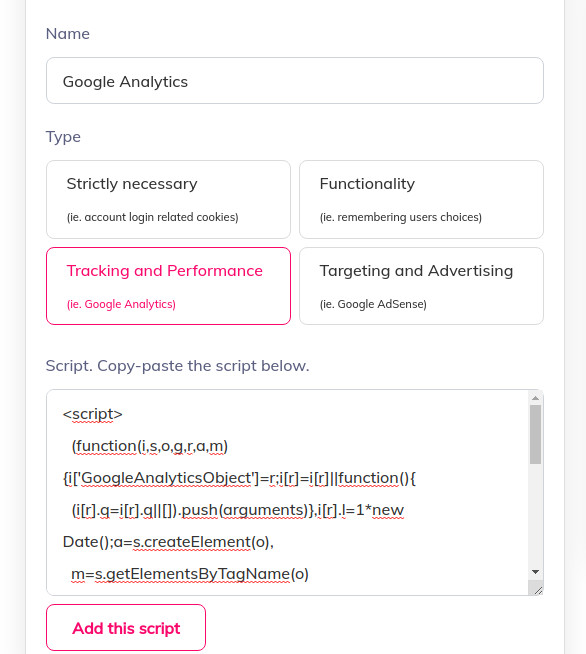Click the pink Google Analytics example caption
Screen dimensions: 586x654
tap(121, 304)
